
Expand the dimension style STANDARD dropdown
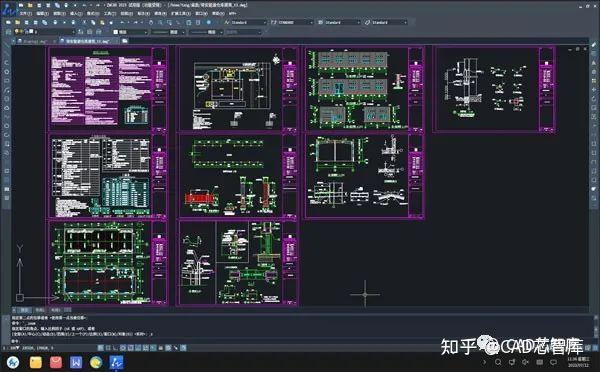tap(292, 23)
